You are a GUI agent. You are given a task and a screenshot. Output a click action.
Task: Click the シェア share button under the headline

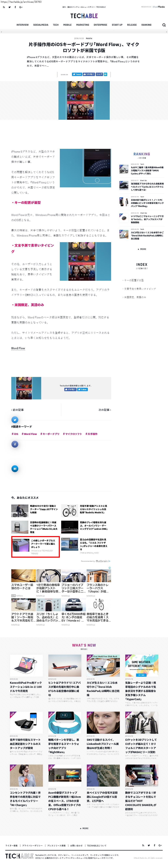pos(99,75)
